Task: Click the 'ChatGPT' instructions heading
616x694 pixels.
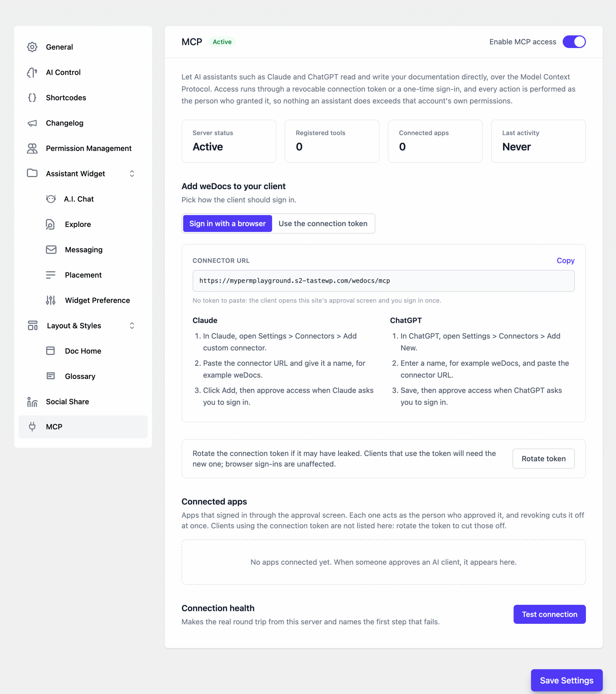Action: tap(406, 320)
